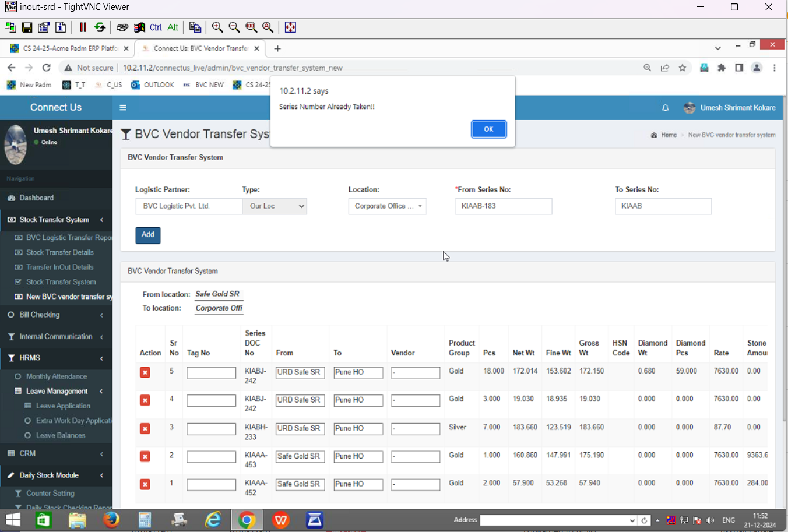Delete row with Sr No 1
Screen dimensions: 788x532
[145, 484]
